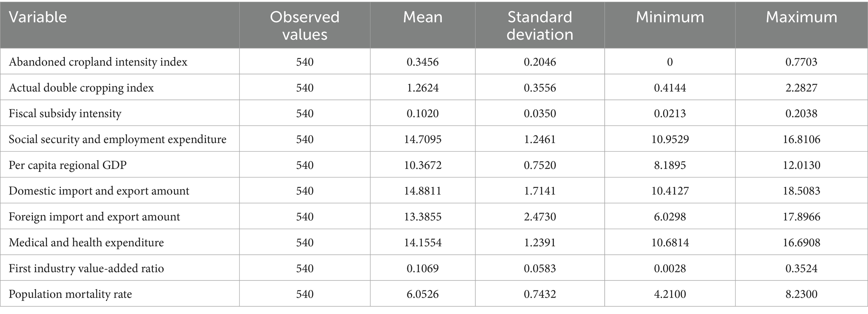Click the mean value 0.3456
The image size is (868, 314).
click(422, 62)
